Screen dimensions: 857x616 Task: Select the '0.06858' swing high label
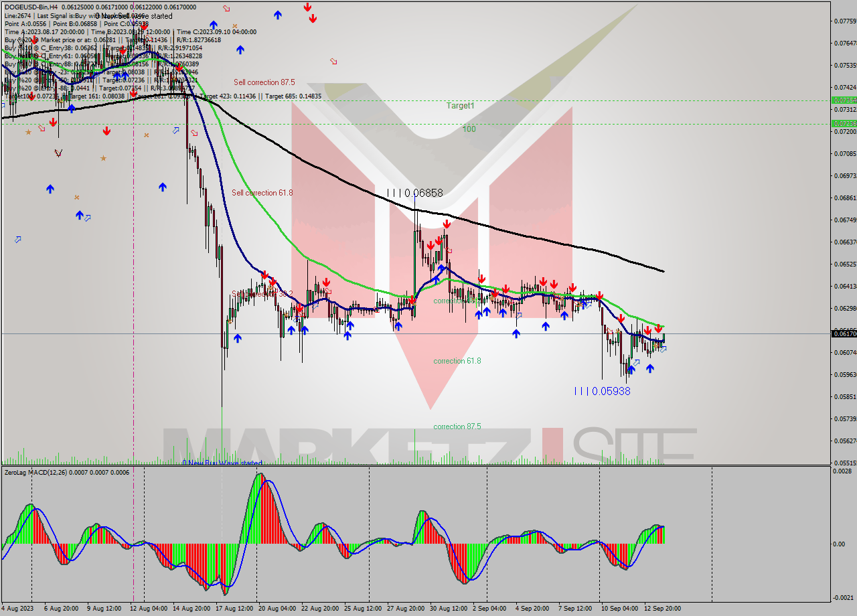pyautogui.click(x=415, y=193)
